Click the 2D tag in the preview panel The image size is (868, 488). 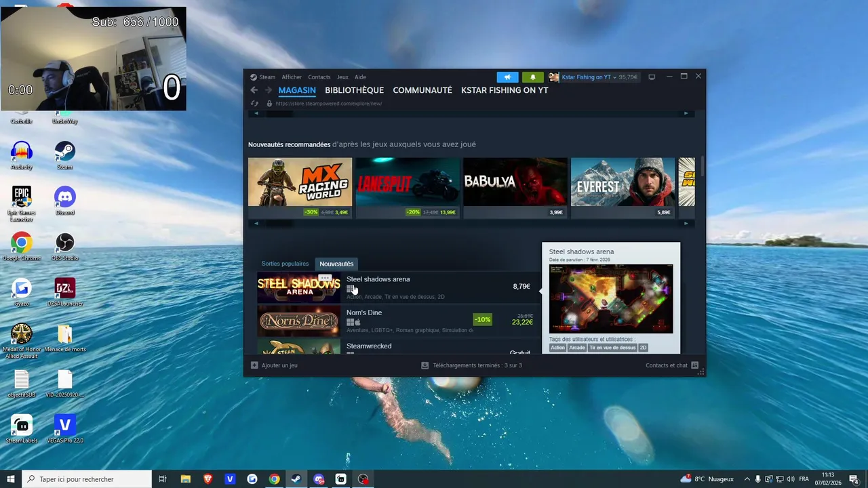(x=643, y=348)
